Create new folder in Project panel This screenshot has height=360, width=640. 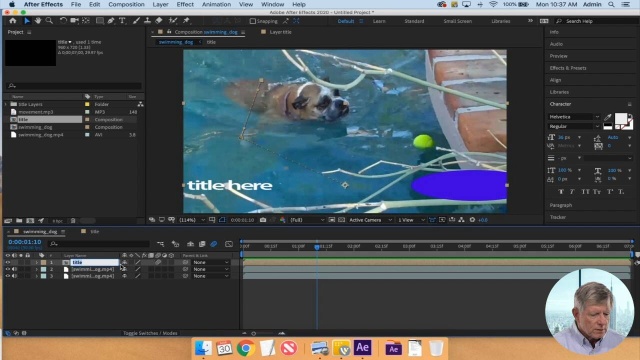pyautogui.click(x=19, y=221)
